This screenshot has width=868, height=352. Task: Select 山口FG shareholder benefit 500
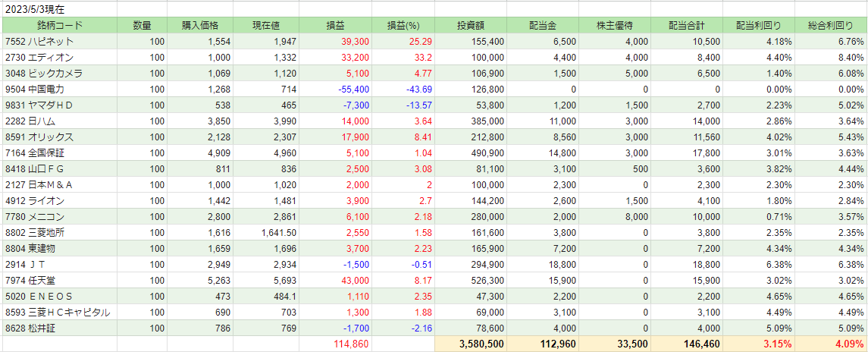click(615, 168)
